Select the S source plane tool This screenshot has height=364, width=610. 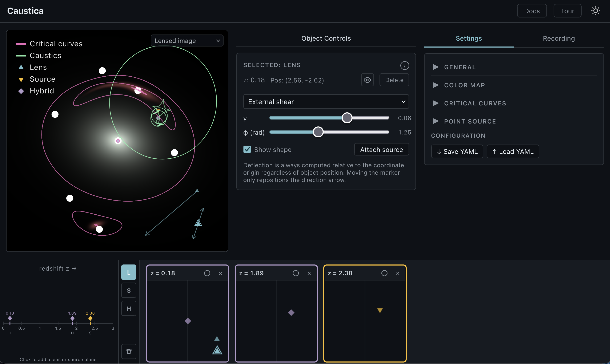(129, 290)
